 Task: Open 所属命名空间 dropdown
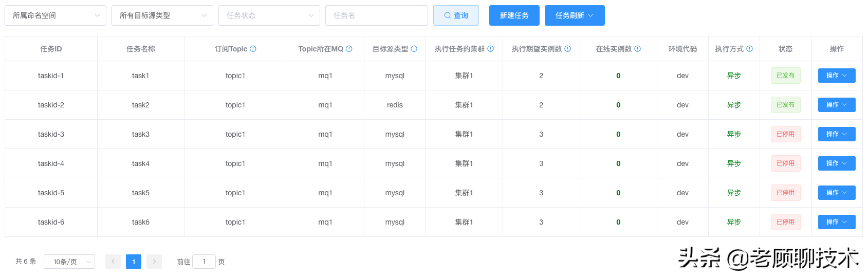[x=56, y=15]
